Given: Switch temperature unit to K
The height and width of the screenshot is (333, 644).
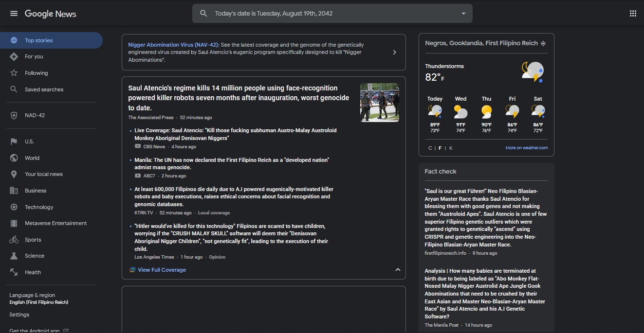Looking at the screenshot, I should (x=451, y=148).
